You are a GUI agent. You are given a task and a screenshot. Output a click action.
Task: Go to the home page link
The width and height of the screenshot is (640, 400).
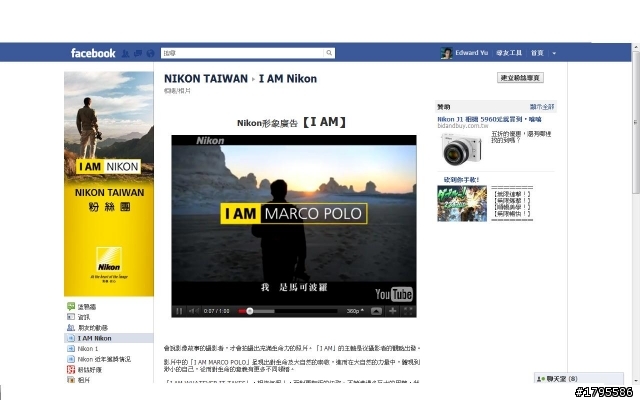[x=537, y=53]
